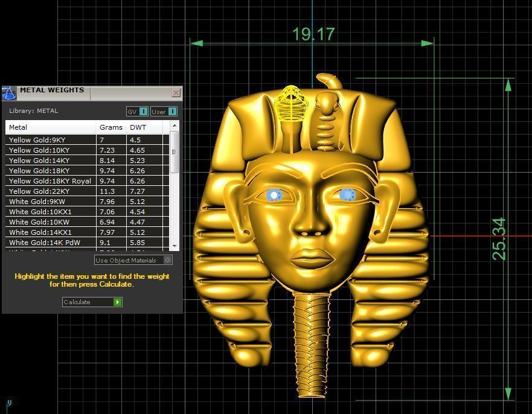Click the Calculate button
532x414 pixels.
[92, 302]
